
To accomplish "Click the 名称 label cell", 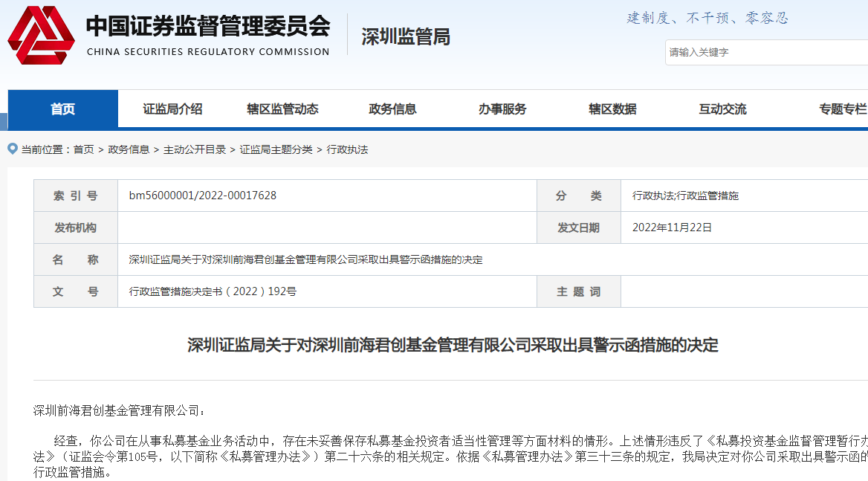I will pyautogui.click(x=76, y=259).
